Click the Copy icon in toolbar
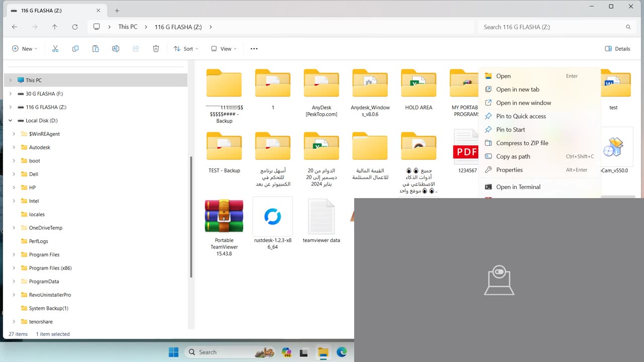 tap(75, 49)
